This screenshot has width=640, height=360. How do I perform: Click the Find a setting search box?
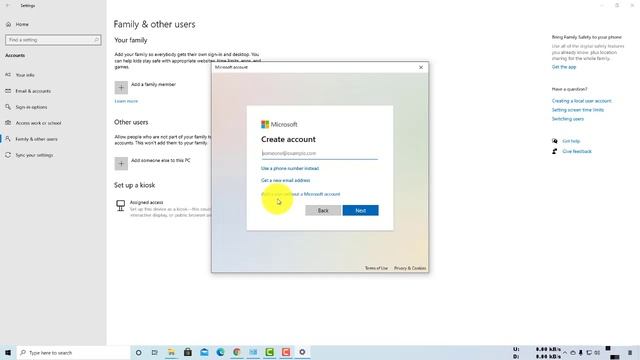coord(53,40)
